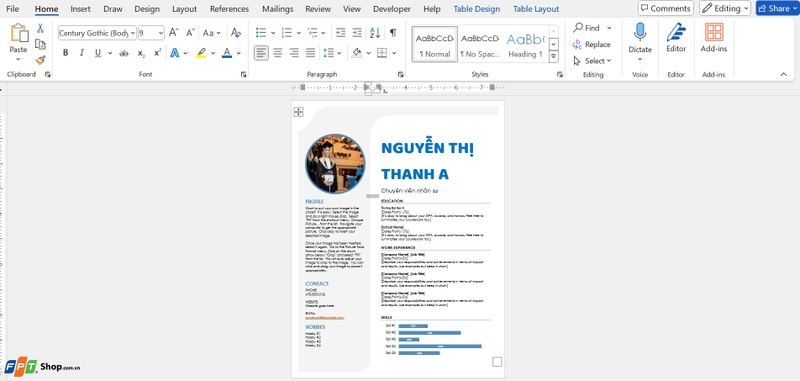
Task: Open Styles pane launcher
Action: pyautogui.click(x=560, y=74)
